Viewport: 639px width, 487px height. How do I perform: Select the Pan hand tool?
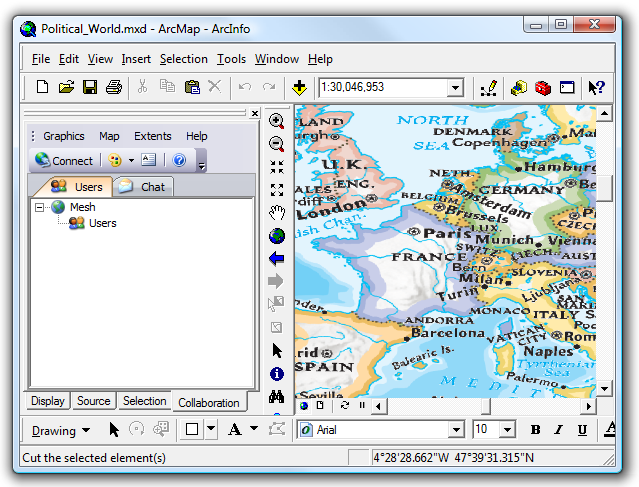pyautogui.click(x=277, y=213)
